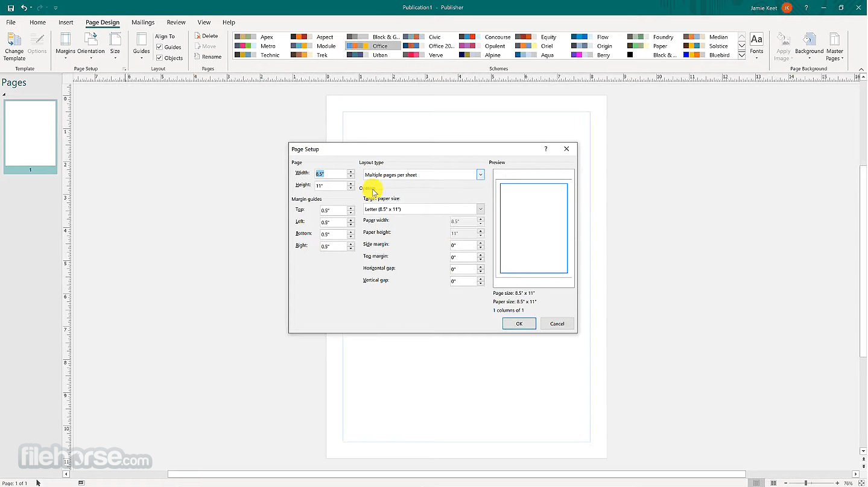Screen dimensions: 868x487
Task: Click the zoom level 76% in the status bar
Action: click(x=848, y=483)
